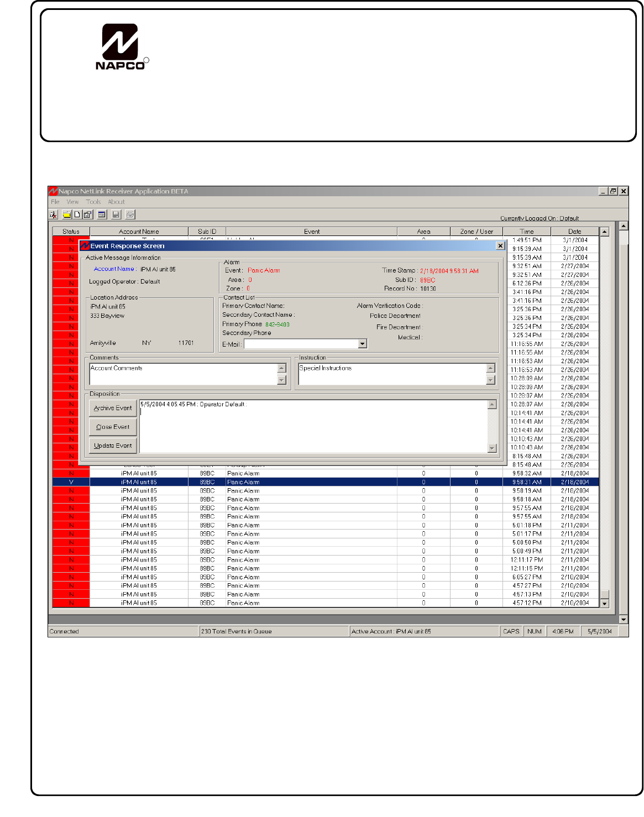Select the last event row at 4:57:12 PM

tap(326, 603)
